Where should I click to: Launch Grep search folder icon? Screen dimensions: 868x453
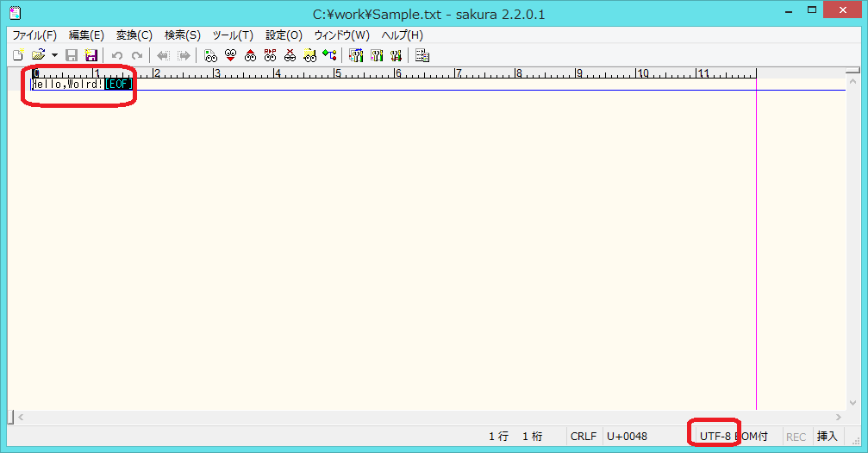pos(310,55)
